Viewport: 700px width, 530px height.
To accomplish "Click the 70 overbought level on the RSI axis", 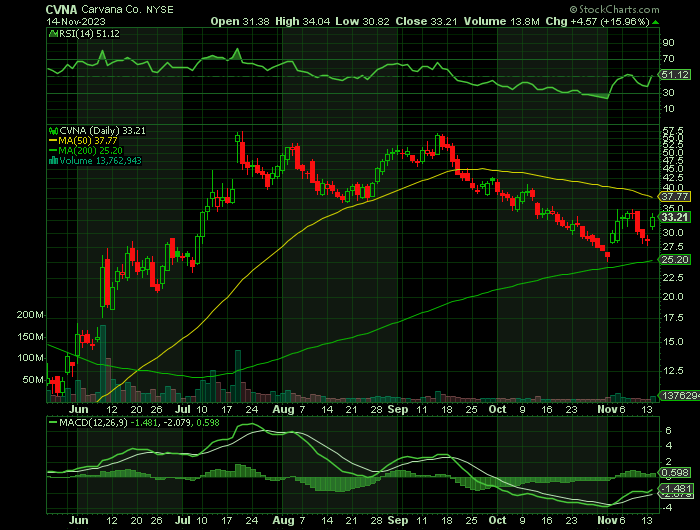I will tap(668, 58).
